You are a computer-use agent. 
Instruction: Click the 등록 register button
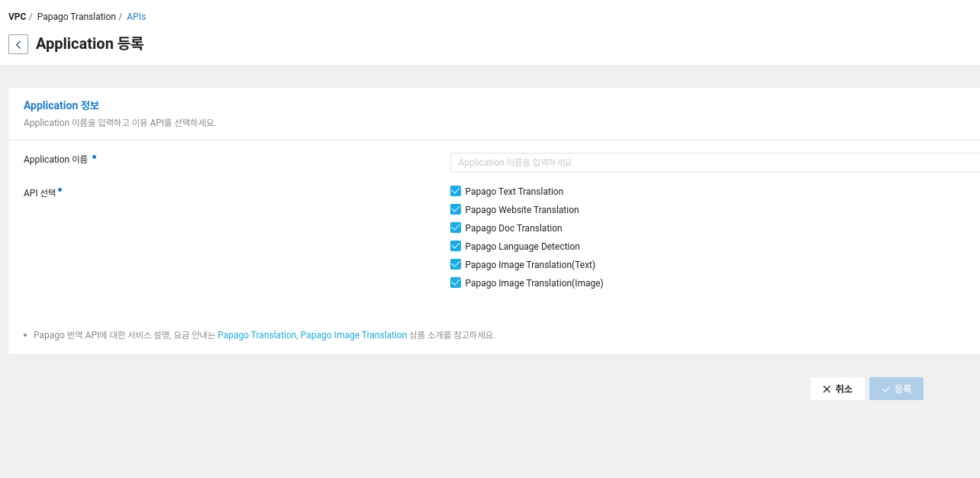pyautogui.click(x=896, y=389)
